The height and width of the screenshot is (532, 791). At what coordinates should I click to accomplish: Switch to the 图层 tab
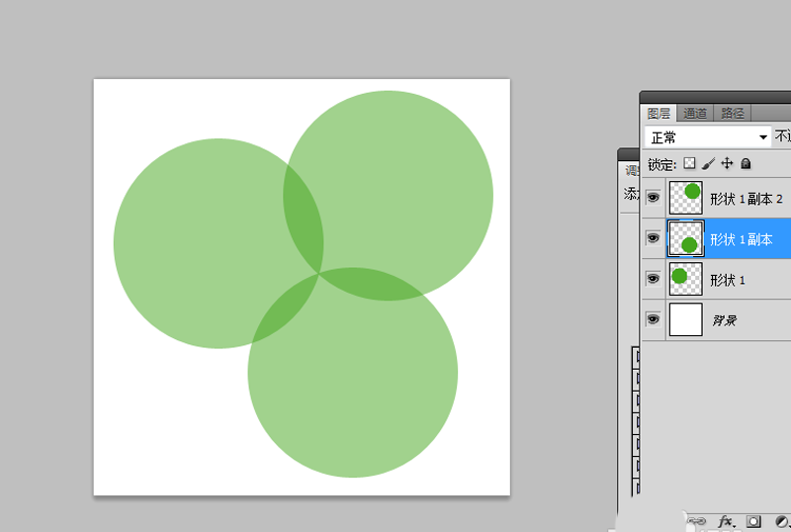coord(659,114)
